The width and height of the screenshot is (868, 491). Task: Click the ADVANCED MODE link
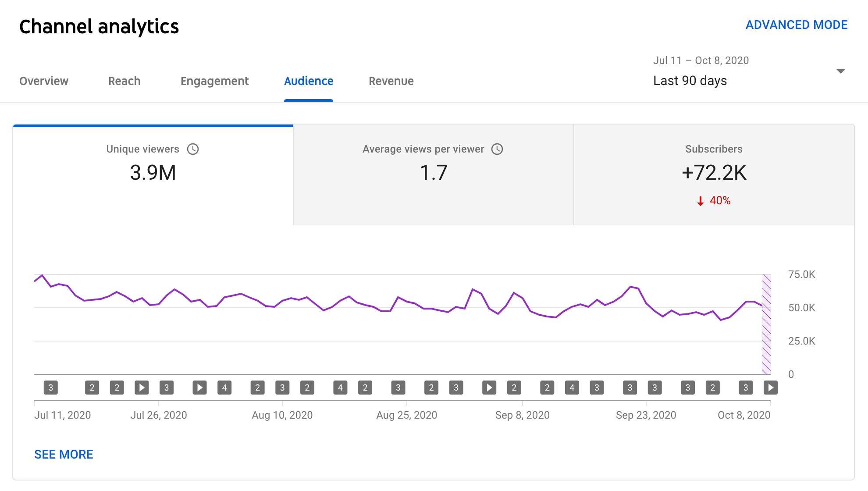[x=796, y=25]
